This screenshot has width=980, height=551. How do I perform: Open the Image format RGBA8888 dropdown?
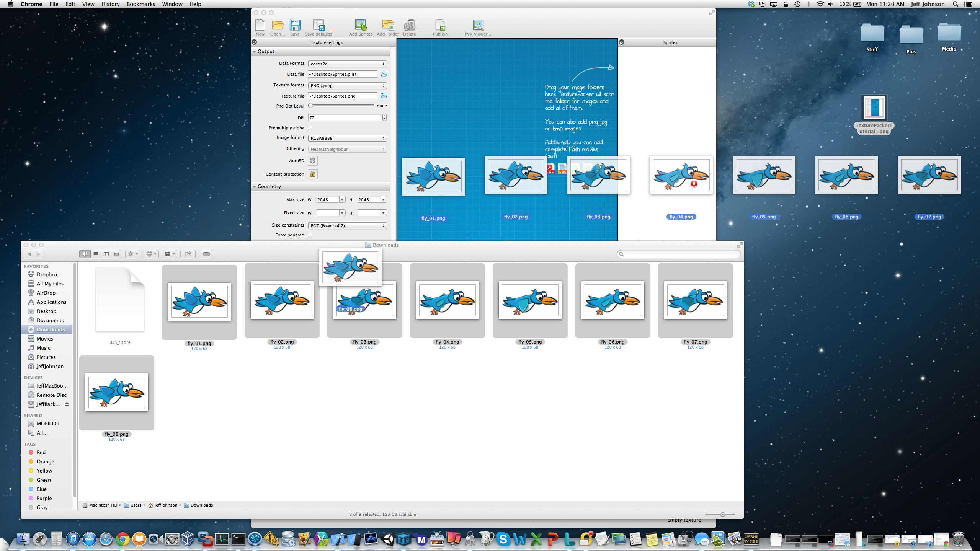point(347,138)
